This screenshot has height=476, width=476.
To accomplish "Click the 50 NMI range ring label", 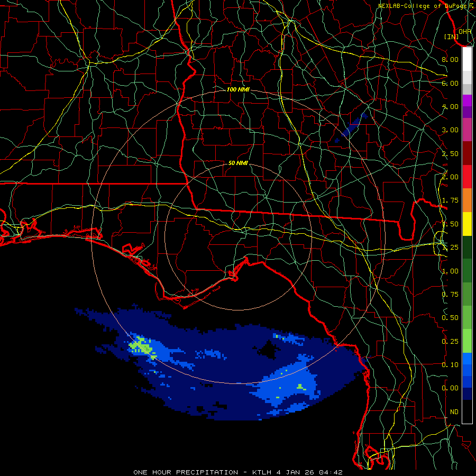I will 238,163.
